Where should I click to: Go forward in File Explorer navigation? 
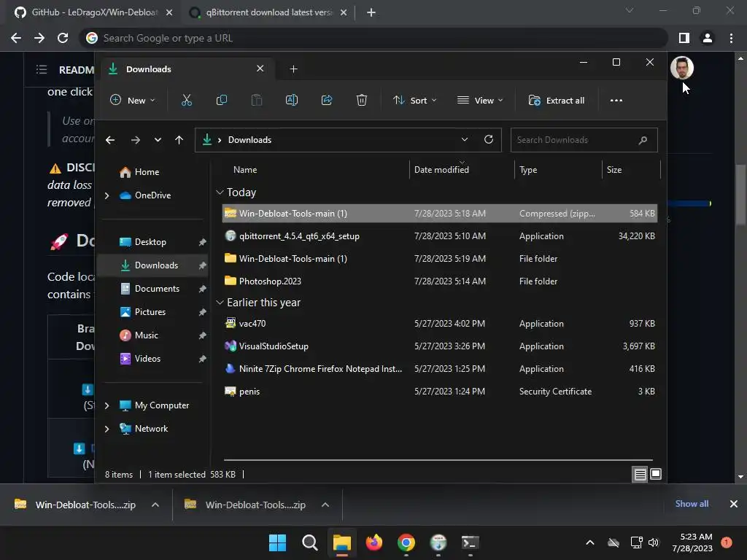tap(135, 140)
